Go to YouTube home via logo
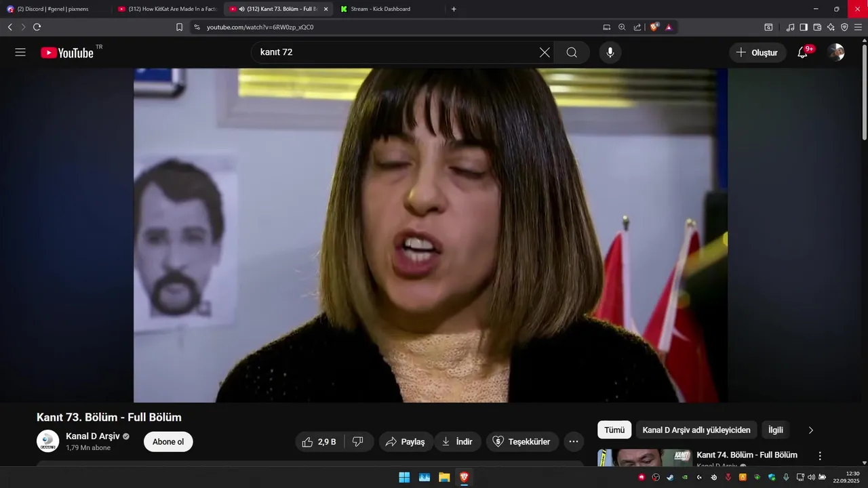The height and width of the screenshot is (488, 868). (x=68, y=52)
